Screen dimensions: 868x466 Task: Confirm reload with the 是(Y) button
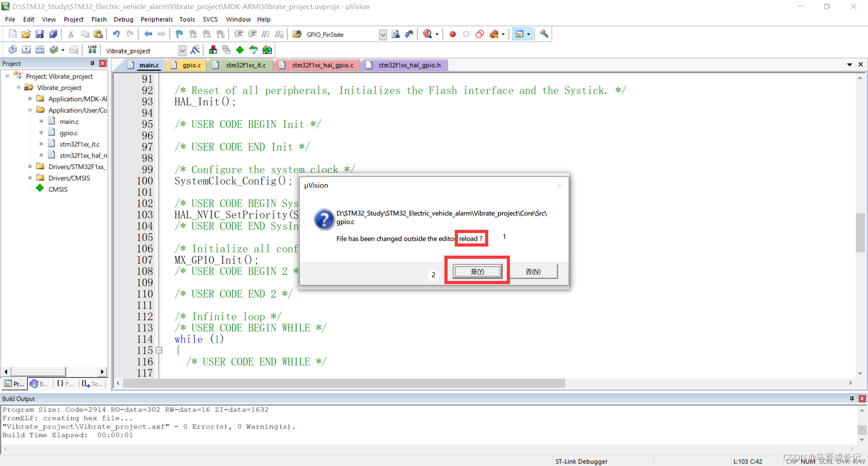point(477,271)
